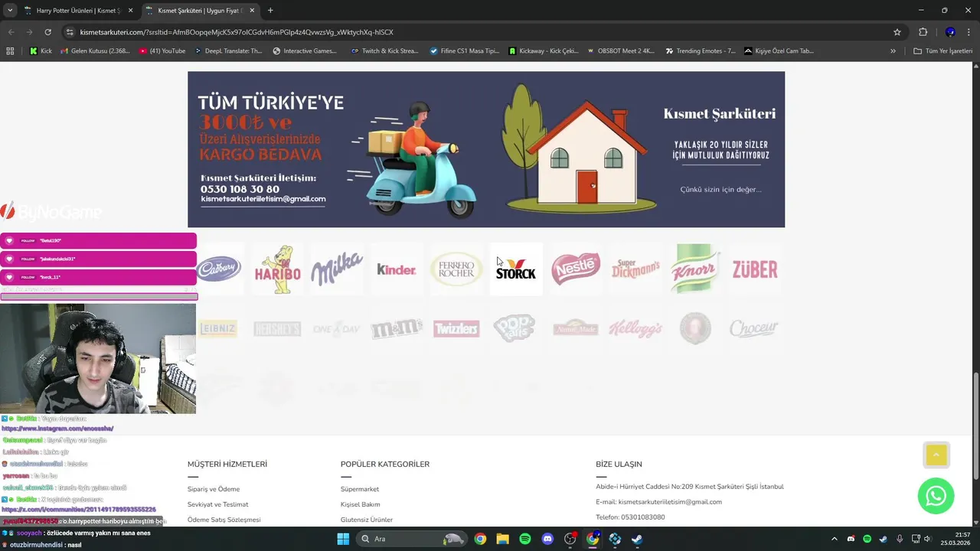The height and width of the screenshot is (551, 980).
Task: Open the Kişisel Bakım category link
Action: (x=361, y=504)
